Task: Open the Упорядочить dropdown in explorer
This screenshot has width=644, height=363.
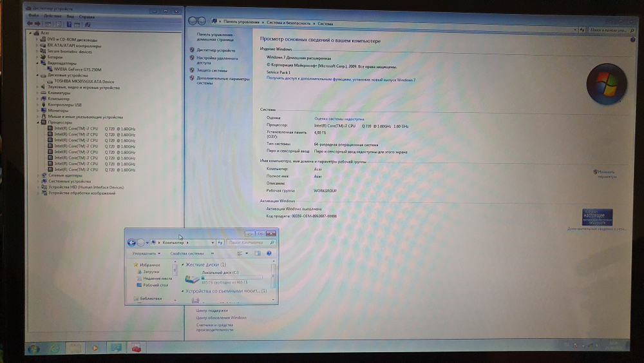Action: [x=146, y=253]
